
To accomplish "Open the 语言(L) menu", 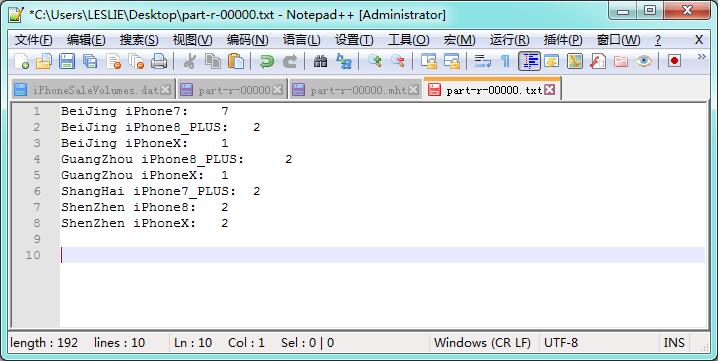I will pos(301,40).
